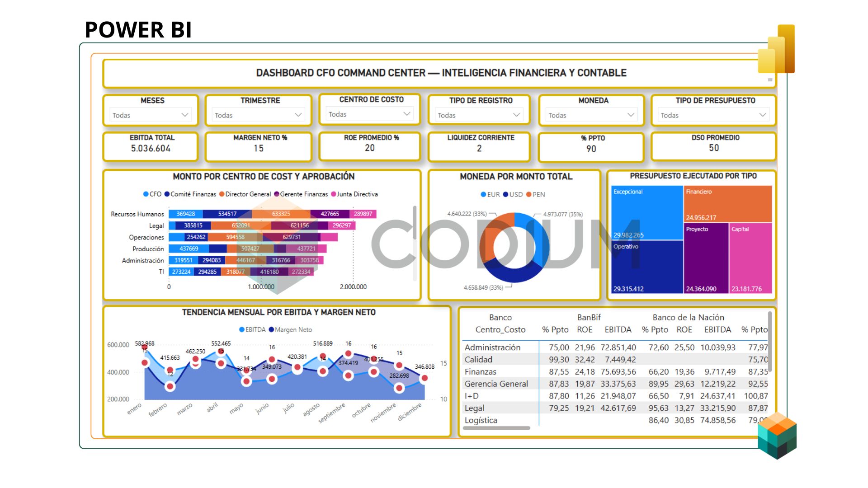Image resolution: width=868 pixels, height=488 pixels.
Task: Click donut label 4.973.077 (35%)
Action: click(563, 215)
